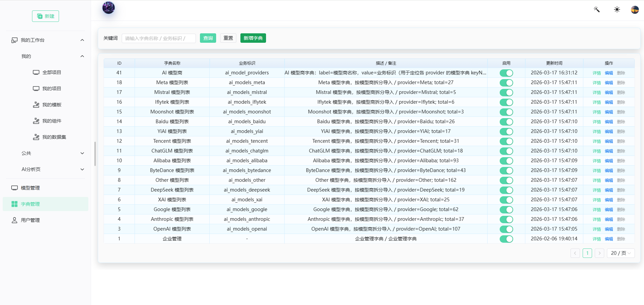This screenshot has width=644, height=305.
Task: Toggle off the DeepSeek 模型列表 switch
Action: click(506, 190)
